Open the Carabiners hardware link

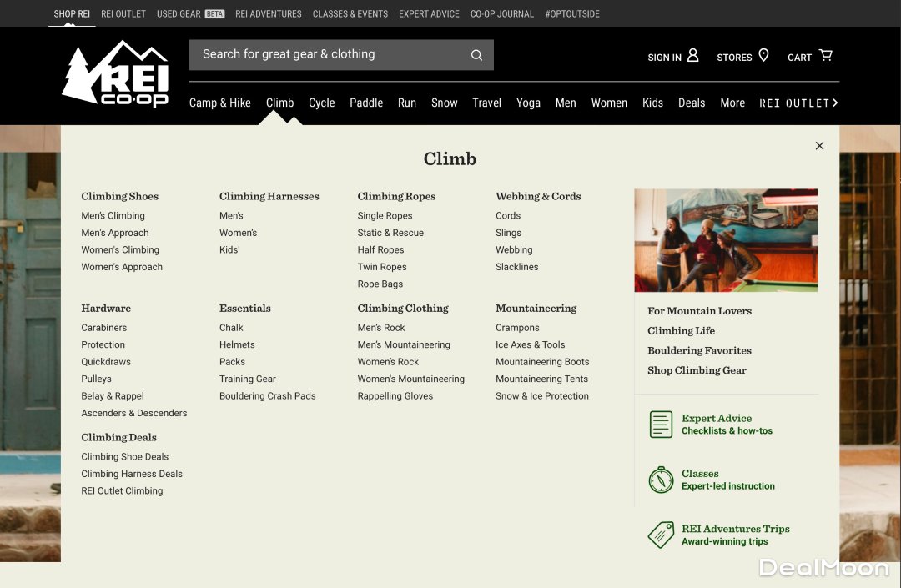103,328
